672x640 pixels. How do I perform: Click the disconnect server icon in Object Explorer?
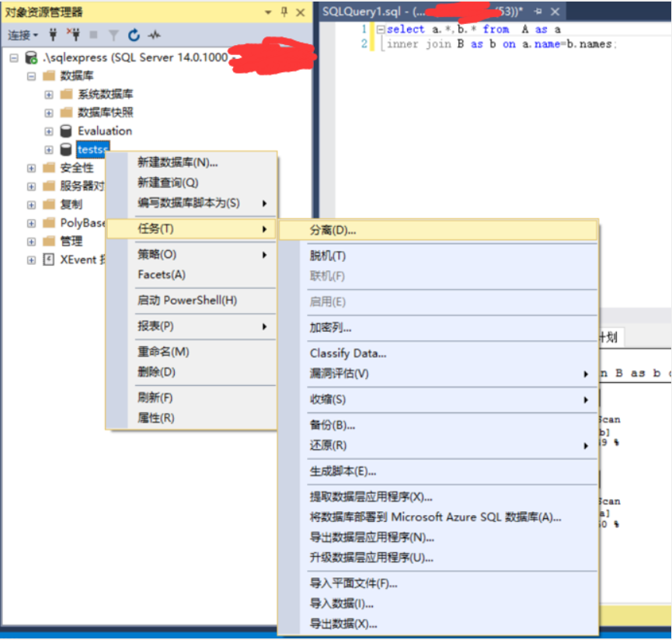pos(75,35)
